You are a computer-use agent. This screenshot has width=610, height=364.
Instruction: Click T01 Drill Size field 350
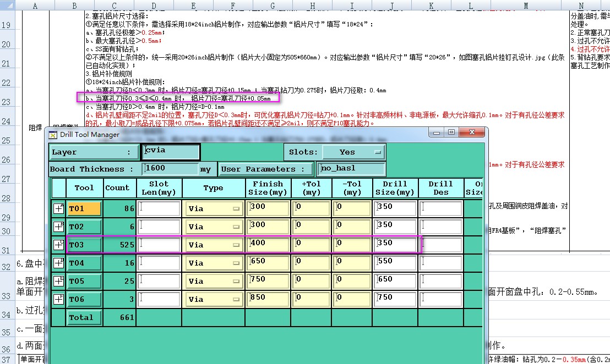click(395, 208)
